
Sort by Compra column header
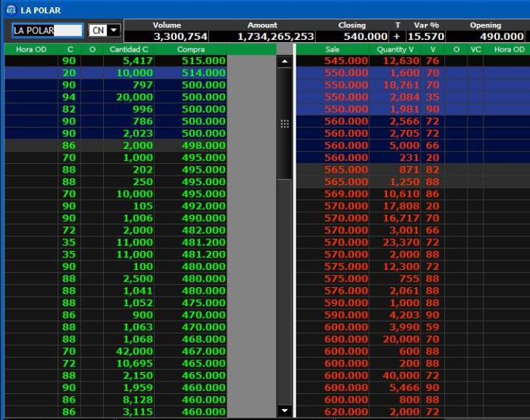click(x=191, y=49)
